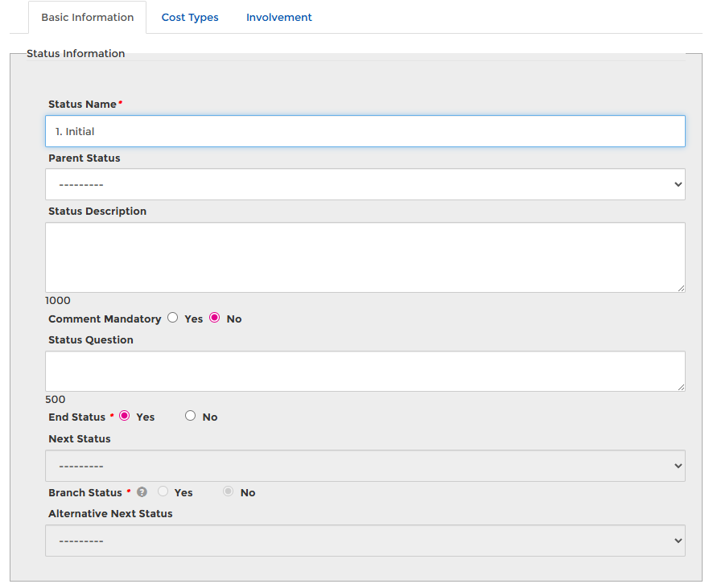Select Yes for End Status

pos(125,416)
